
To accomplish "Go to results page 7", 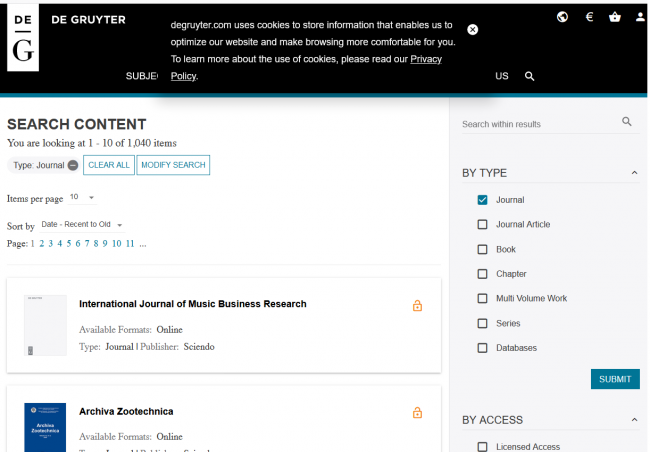I will 87,244.
